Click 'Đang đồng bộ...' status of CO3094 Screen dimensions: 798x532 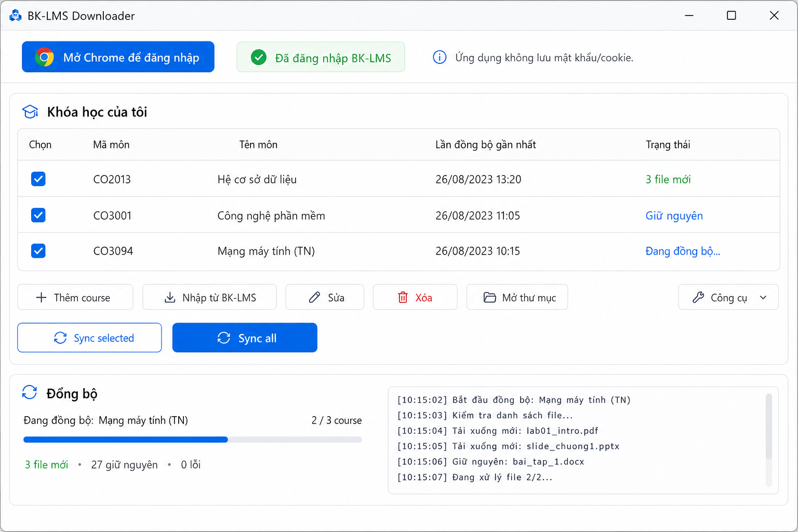[683, 251]
